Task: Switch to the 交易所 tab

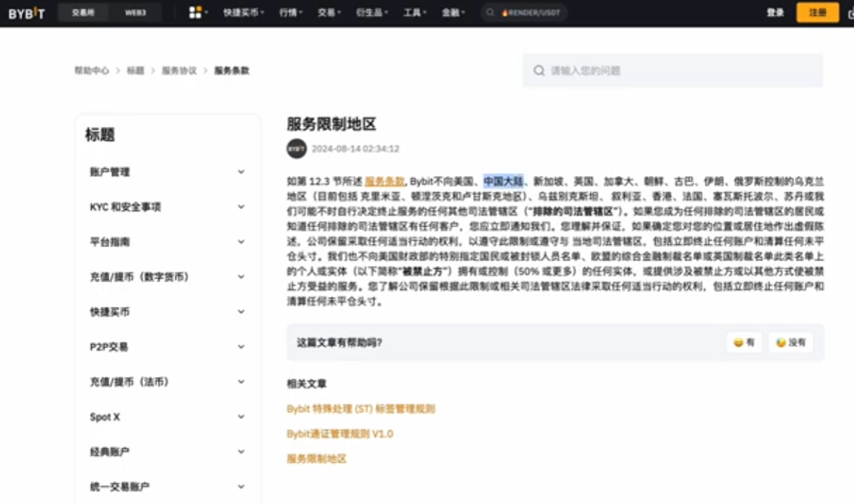Action: point(82,13)
